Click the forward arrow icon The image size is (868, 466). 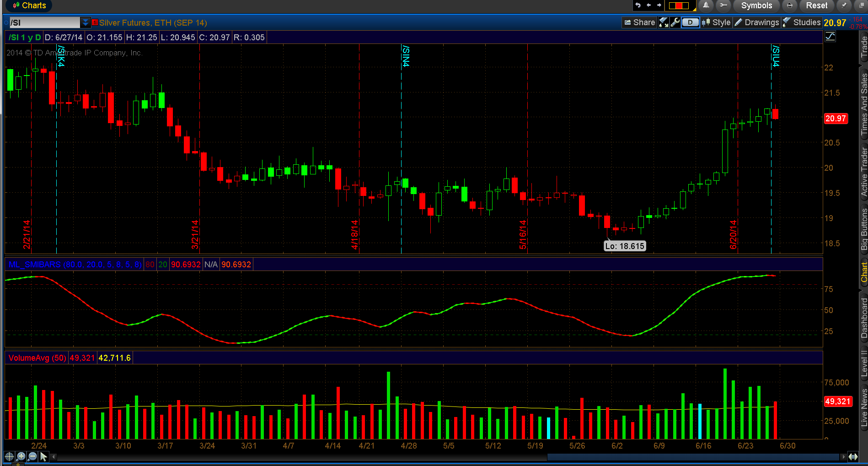point(659,5)
